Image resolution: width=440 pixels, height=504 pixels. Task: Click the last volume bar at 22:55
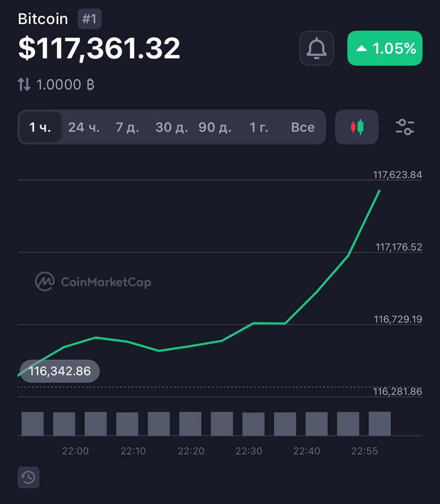point(380,424)
